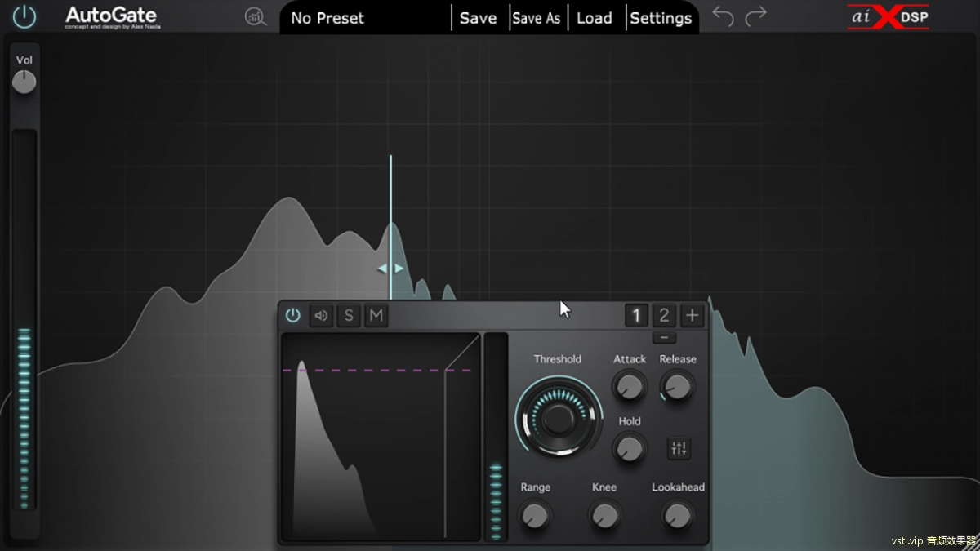Click the spectrum analyzer icon beside the preset bar

(256, 17)
